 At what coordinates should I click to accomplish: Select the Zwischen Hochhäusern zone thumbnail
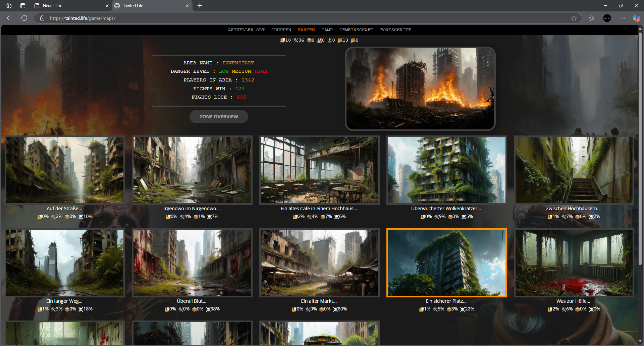pos(574,170)
